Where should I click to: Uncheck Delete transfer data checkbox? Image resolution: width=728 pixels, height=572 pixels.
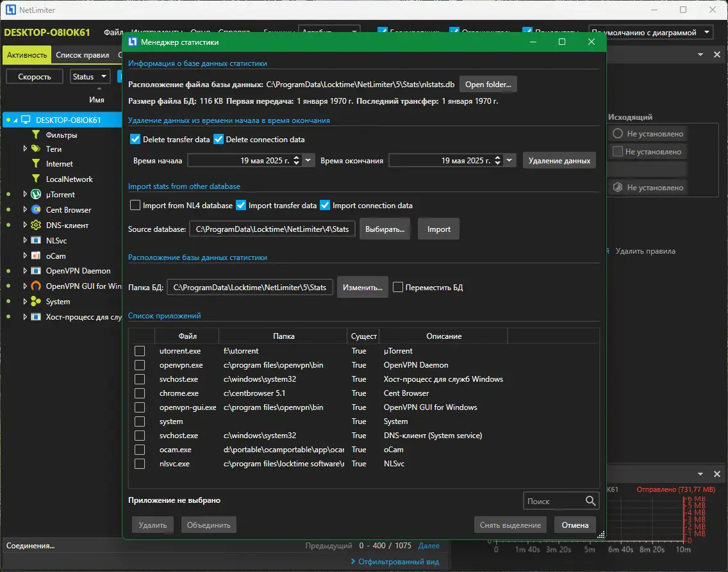[135, 140]
